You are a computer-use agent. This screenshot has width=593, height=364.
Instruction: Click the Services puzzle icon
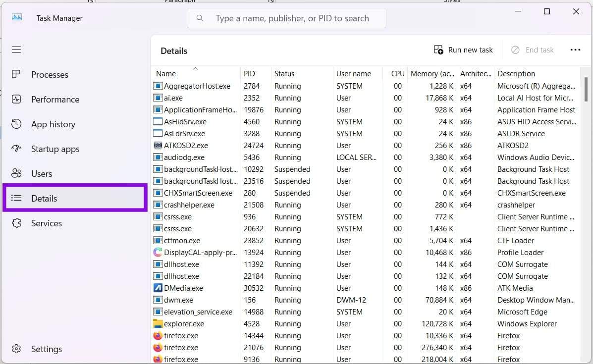coord(16,223)
